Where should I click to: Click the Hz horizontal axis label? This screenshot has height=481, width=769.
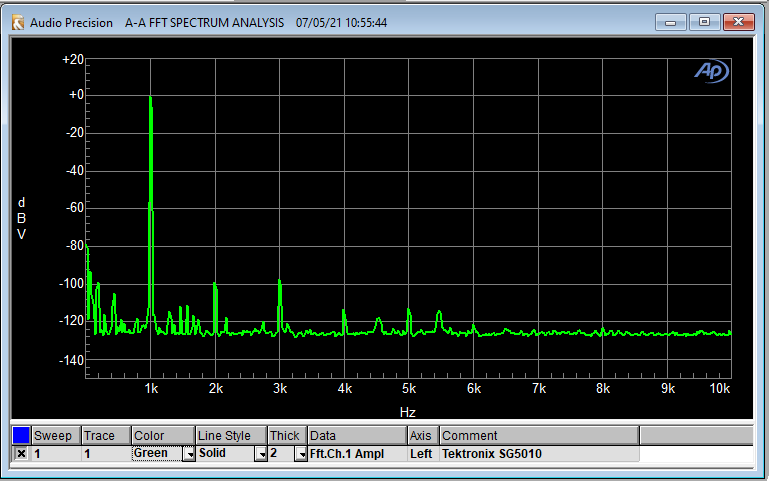coord(408,412)
